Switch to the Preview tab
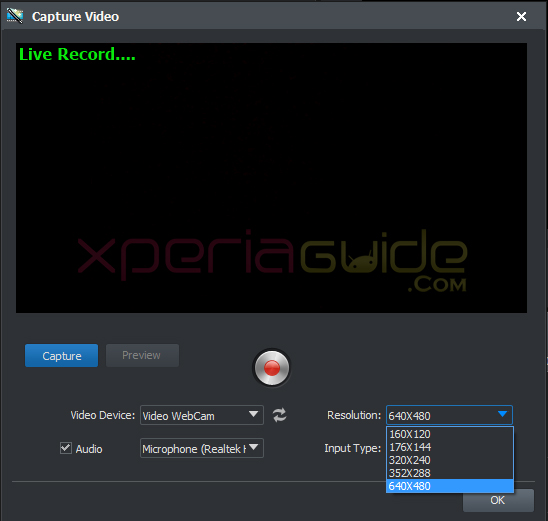The height and width of the screenshot is (521, 548). pos(142,355)
